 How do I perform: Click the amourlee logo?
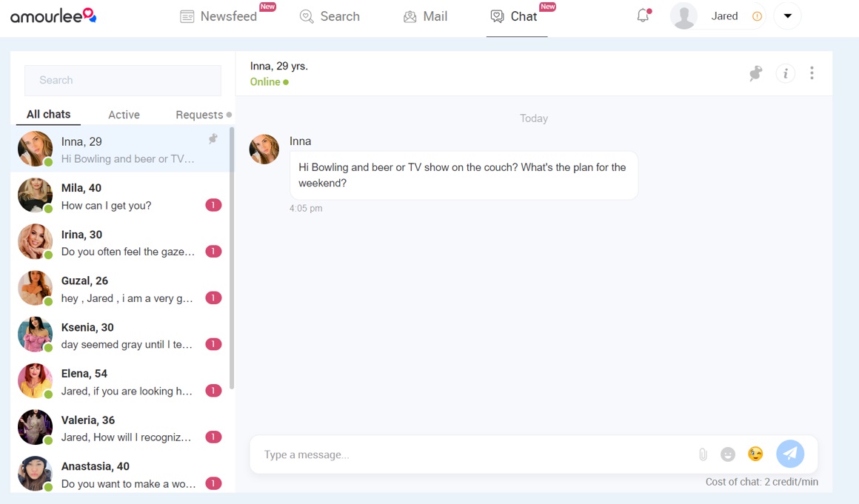point(53,16)
